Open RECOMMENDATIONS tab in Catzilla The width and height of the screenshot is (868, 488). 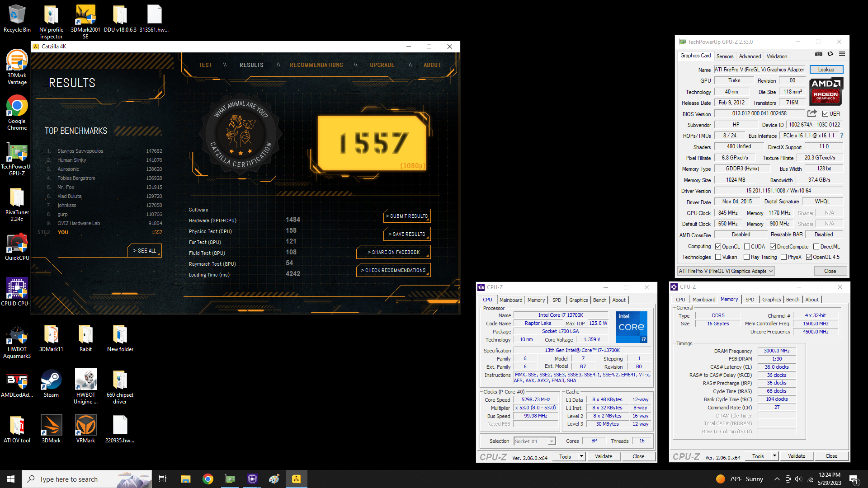coord(316,65)
